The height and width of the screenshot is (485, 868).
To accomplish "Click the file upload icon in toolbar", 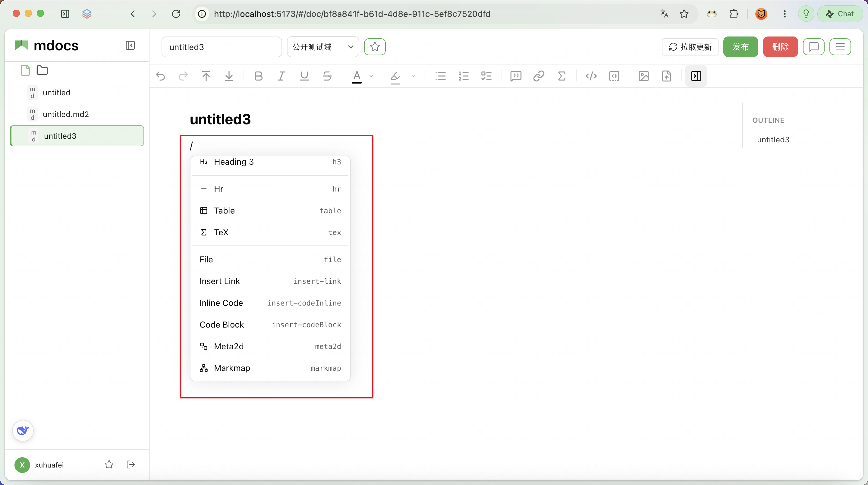I will point(666,76).
